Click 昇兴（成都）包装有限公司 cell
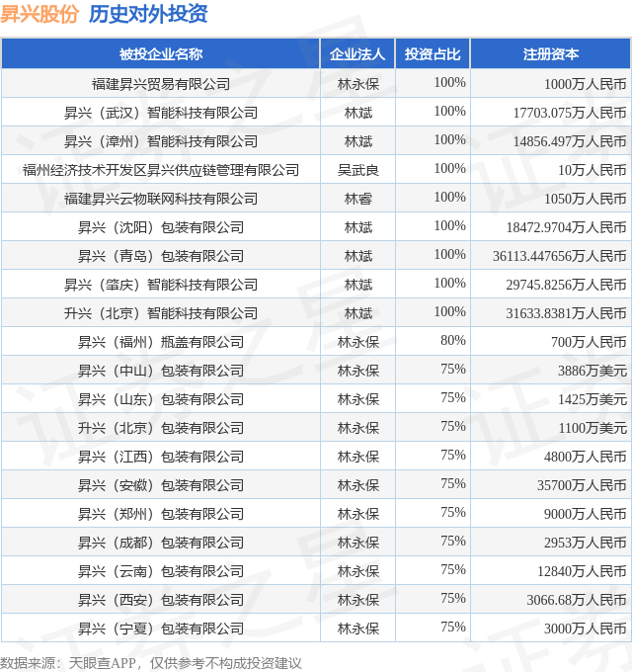 tap(161, 543)
